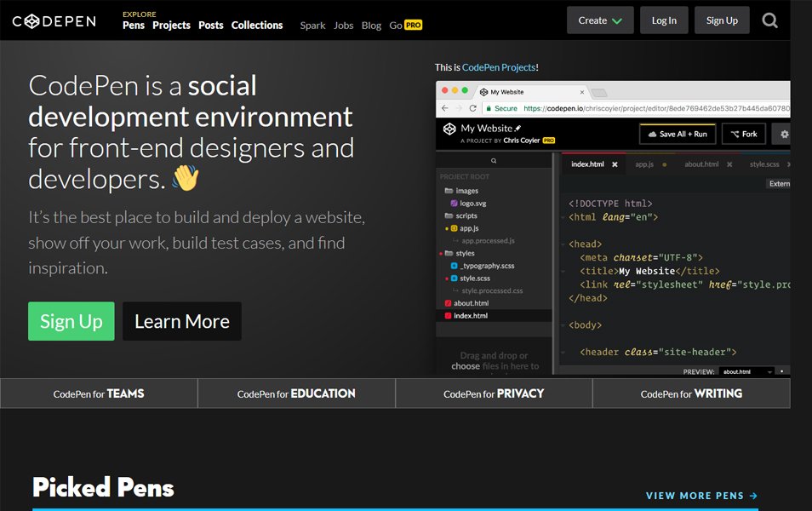The image size is (812, 511).
Task: Open the Blog link in the header
Action: tap(371, 26)
